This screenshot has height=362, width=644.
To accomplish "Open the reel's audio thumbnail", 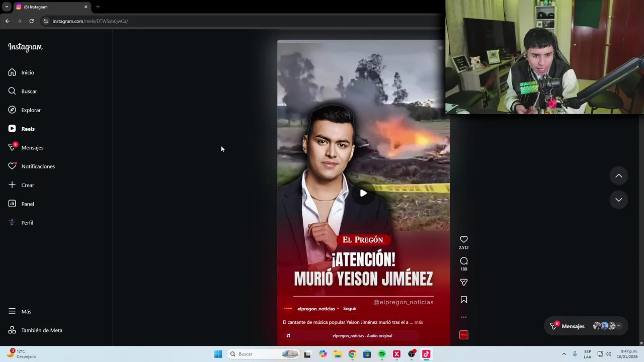I will pos(464,335).
